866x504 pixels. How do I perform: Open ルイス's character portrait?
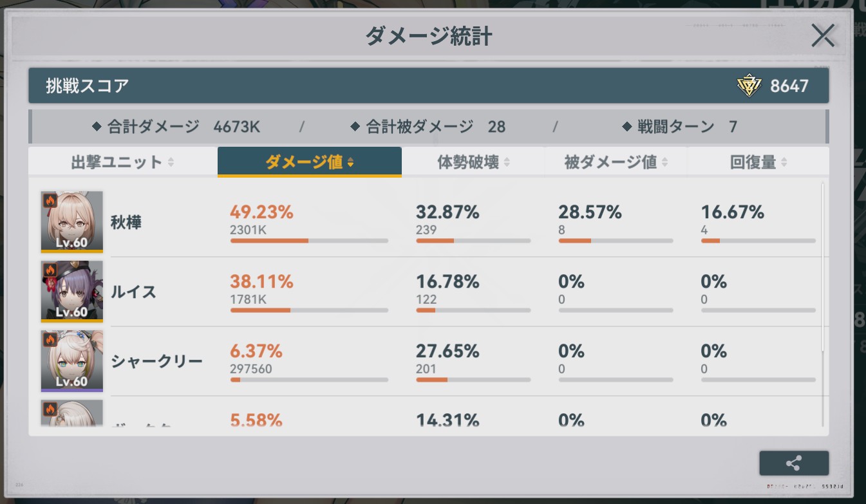point(71,292)
